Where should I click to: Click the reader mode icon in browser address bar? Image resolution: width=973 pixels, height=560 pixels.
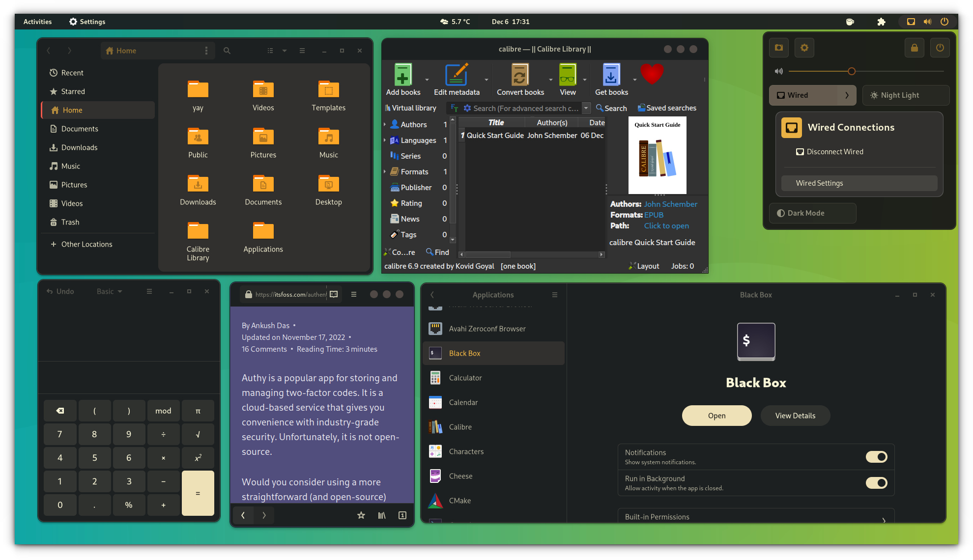pyautogui.click(x=334, y=294)
